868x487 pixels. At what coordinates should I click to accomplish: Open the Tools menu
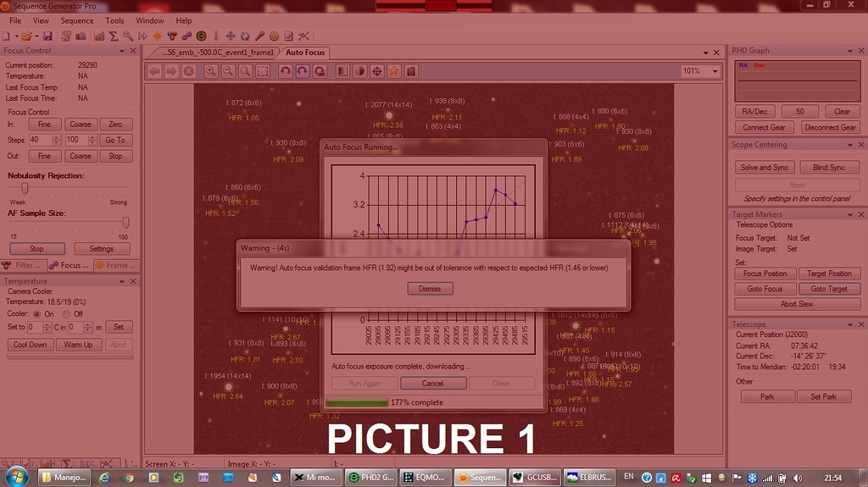[114, 20]
